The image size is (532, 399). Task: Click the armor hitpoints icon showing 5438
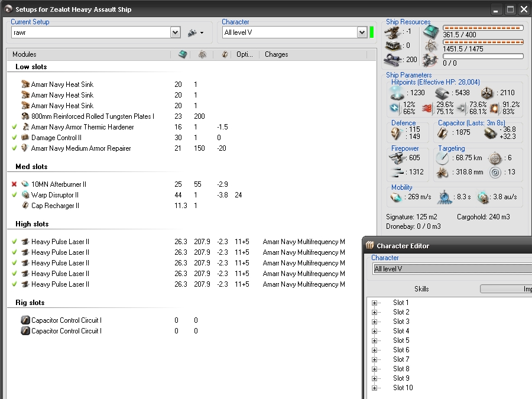(x=442, y=93)
